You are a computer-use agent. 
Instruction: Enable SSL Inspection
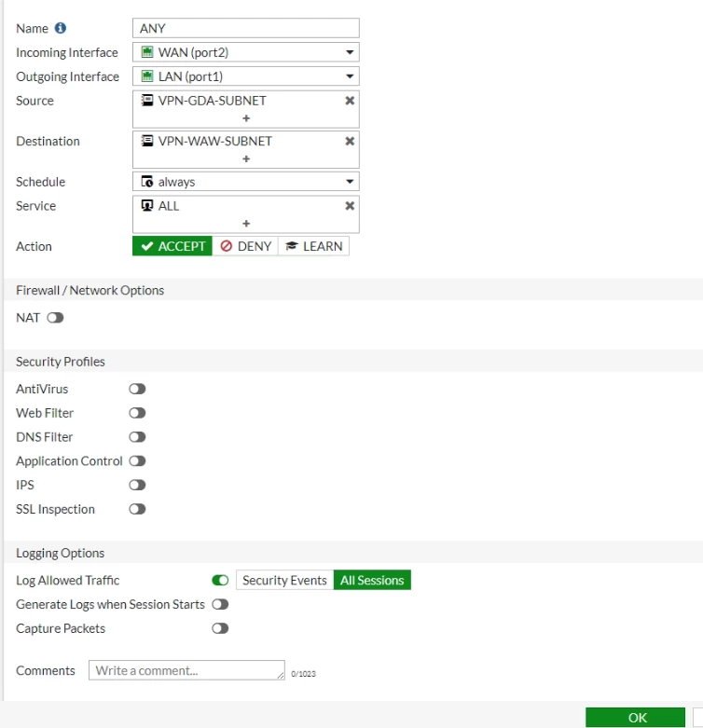pyautogui.click(x=137, y=509)
